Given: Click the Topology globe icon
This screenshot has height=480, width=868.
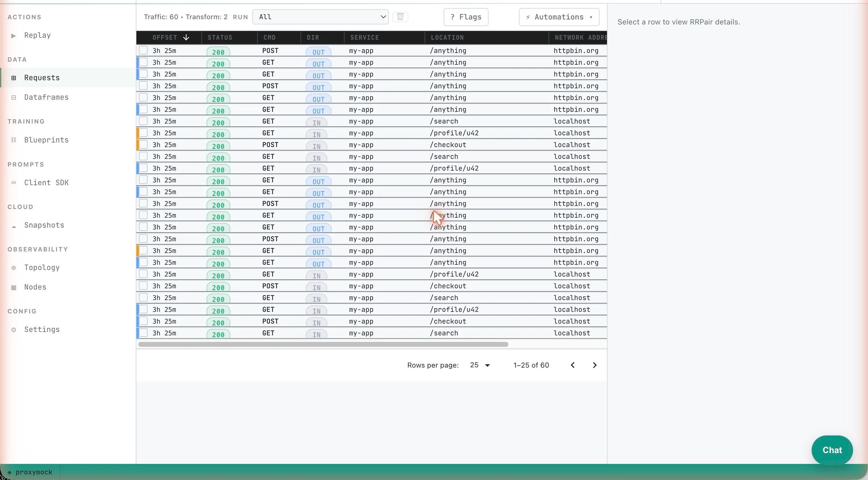Looking at the screenshot, I should click(x=13, y=268).
